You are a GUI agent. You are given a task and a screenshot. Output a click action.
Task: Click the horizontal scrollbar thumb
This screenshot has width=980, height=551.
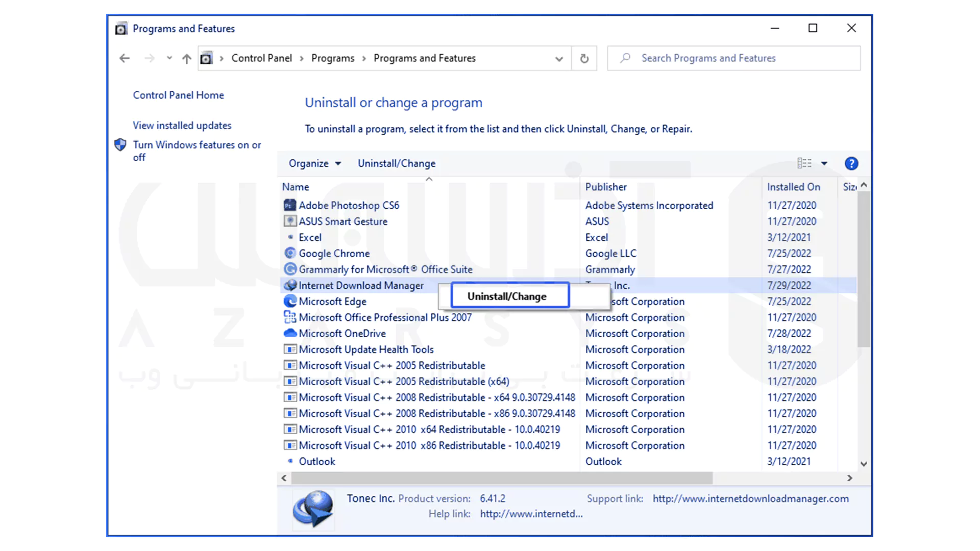coord(501,478)
